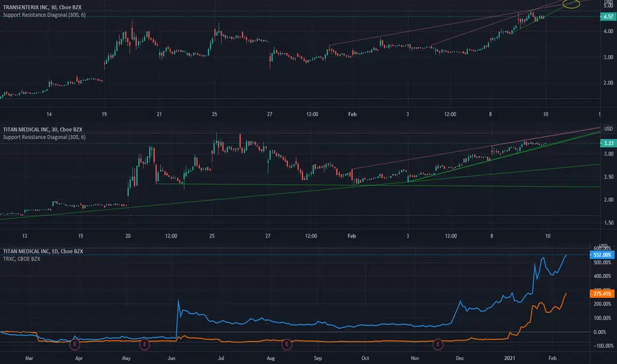The width and height of the screenshot is (617, 364).
Task: Click the Oct label on the bottom time axis
Action: coord(365,358)
